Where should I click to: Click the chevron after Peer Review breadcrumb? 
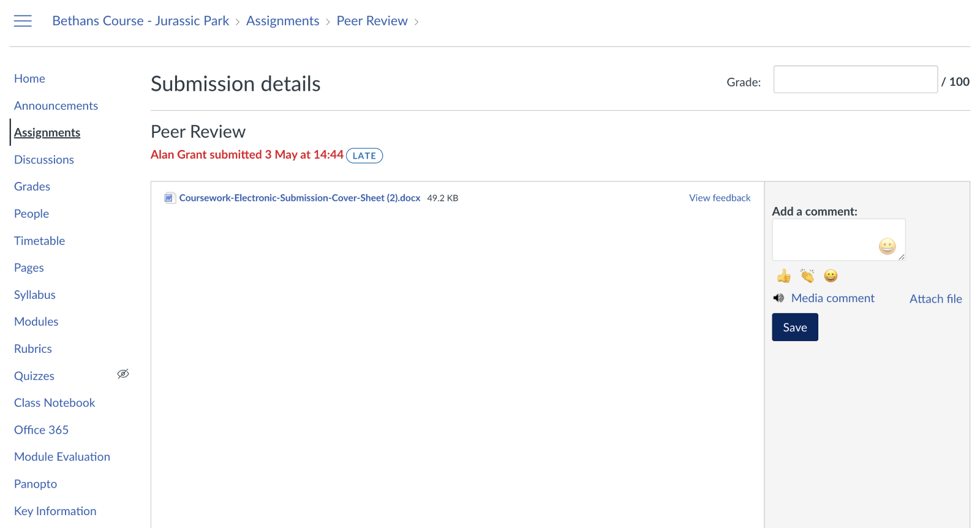click(417, 21)
